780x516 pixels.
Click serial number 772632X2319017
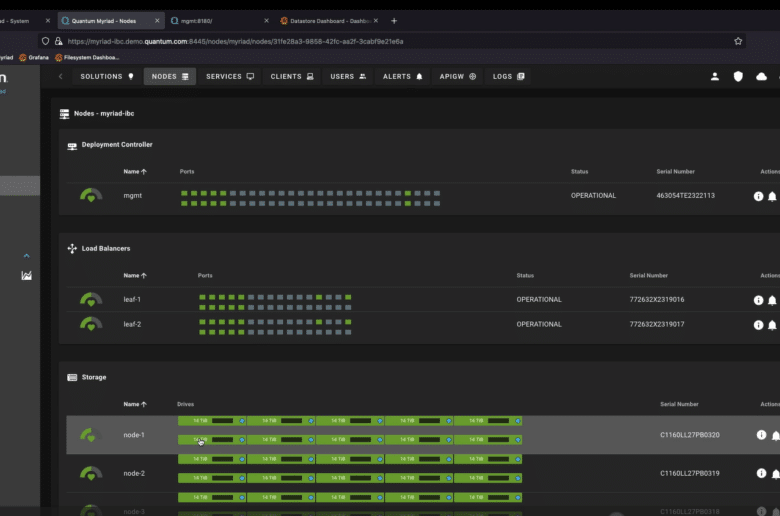point(657,324)
